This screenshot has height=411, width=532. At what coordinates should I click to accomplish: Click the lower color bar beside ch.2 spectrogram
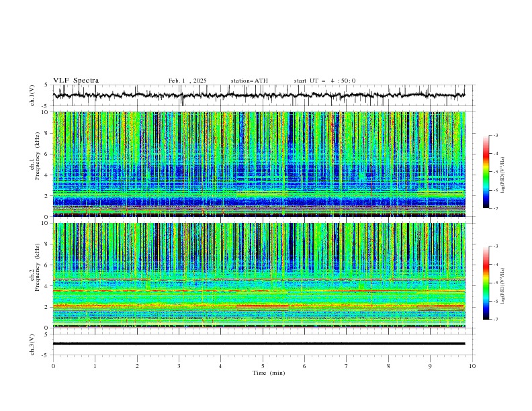tap(486, 283)
